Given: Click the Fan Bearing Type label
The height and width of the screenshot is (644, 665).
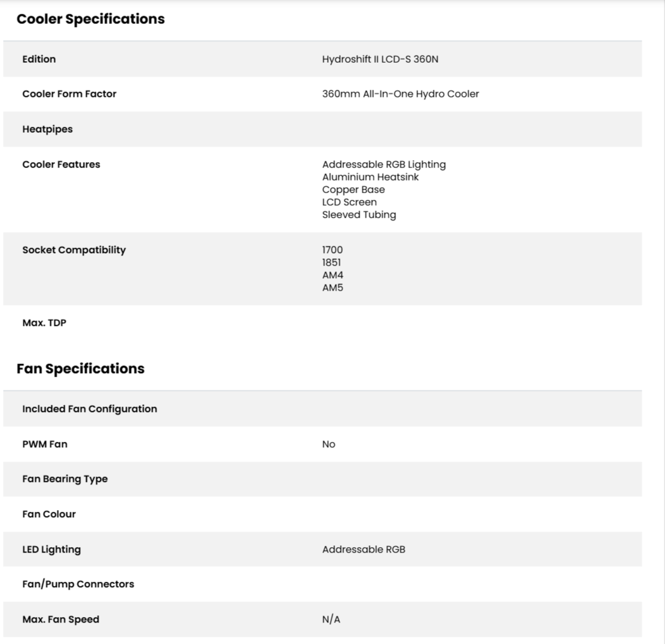Looking at the screenshot, I should (65, 479).
